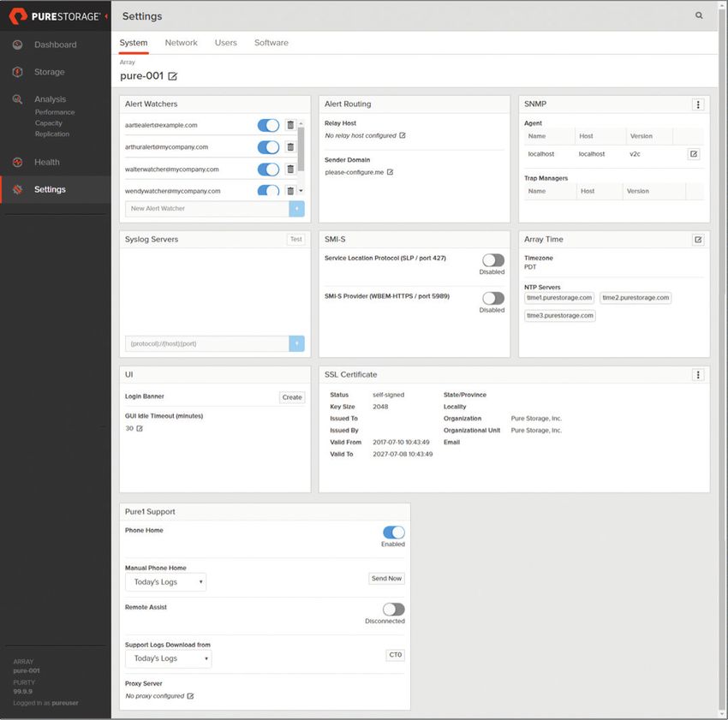Viewport: 728px width, 720px height.
Task: Click the page vertical scrollbar
Action: click(x=722, y=360)
